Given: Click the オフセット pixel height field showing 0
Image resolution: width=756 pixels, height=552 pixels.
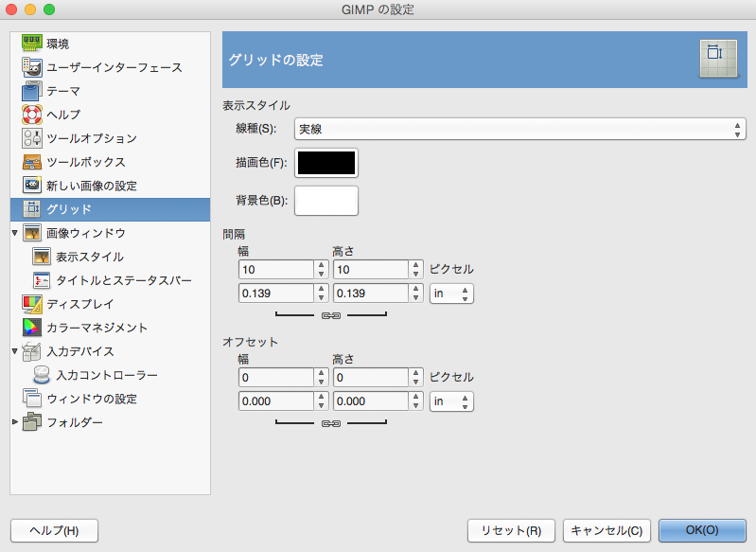Looking at the screenshot, I should (371, 378).
